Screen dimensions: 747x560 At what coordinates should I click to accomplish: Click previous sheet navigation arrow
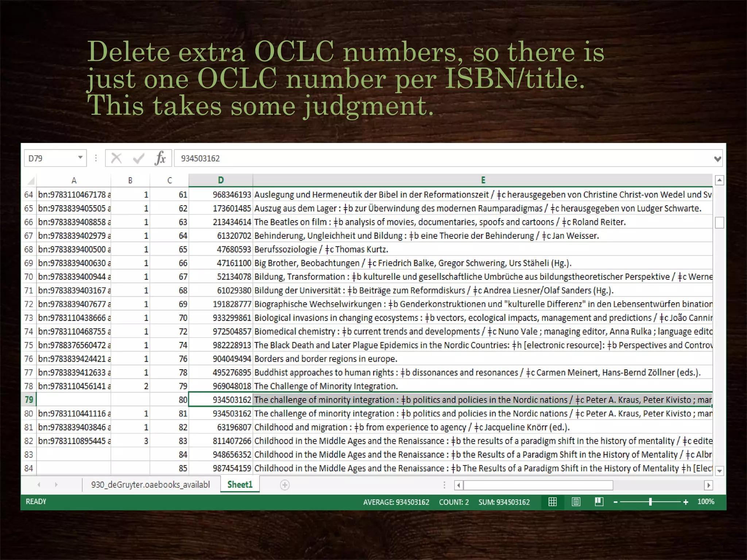coord(39,485)
